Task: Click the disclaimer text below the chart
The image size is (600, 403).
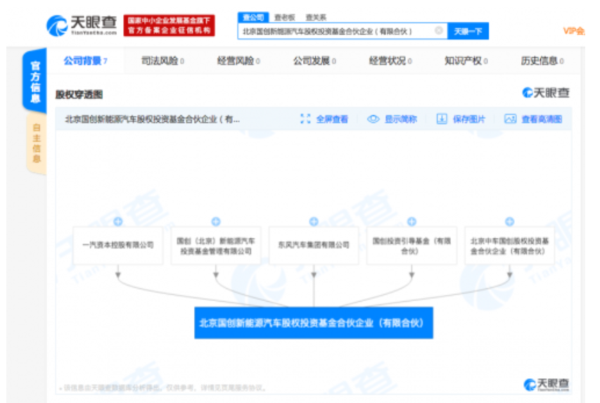Action: 163,388
